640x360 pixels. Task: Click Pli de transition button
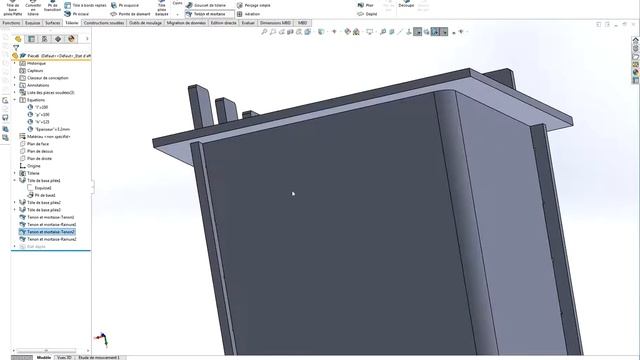tap(52, 7)
